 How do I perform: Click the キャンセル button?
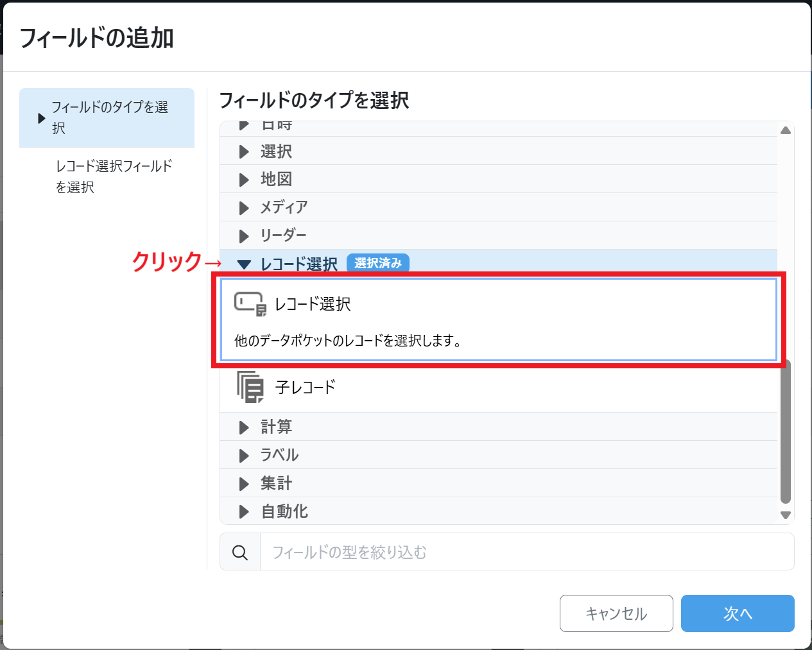[x=616, y=613]
